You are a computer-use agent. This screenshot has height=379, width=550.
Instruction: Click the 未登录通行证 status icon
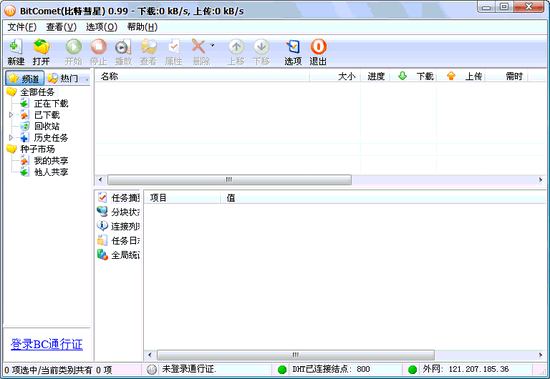(x=152, y=370)
